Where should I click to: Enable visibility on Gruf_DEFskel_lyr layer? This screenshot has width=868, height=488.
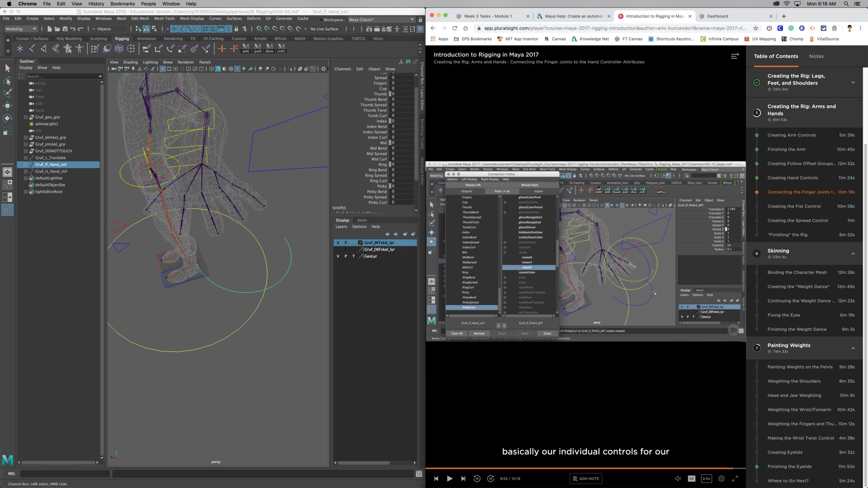(338, 249)
